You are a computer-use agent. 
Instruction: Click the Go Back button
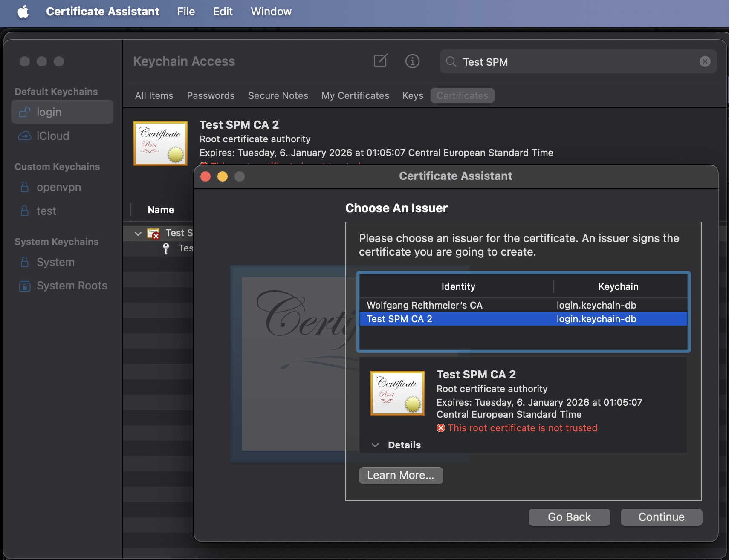(569, 517)
